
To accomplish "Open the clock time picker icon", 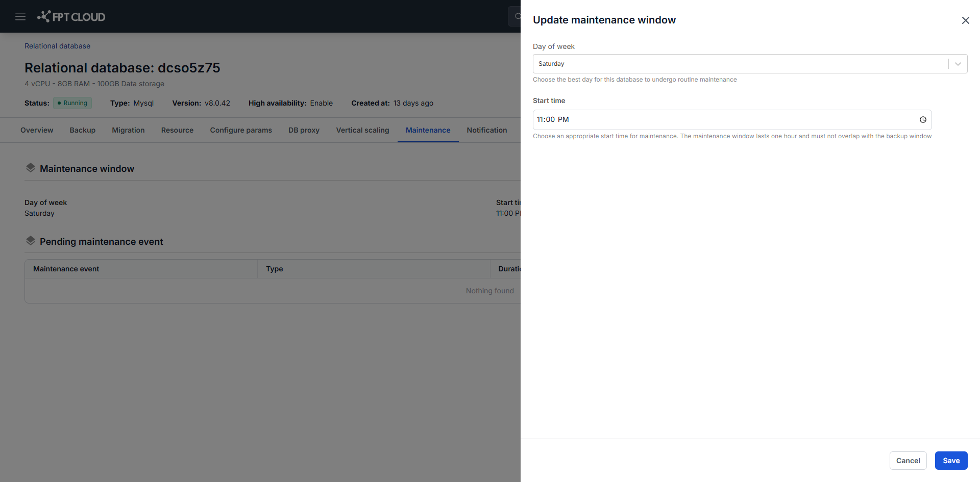I will pos(923,120).
